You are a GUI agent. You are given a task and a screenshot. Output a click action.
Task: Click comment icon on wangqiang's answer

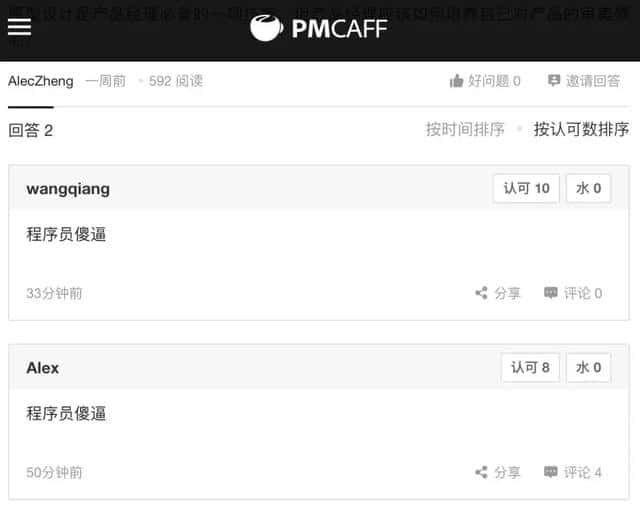551,293
